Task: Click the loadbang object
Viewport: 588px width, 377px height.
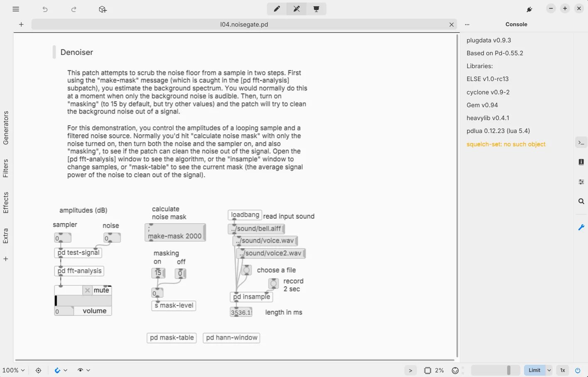Action: [245, 215]
